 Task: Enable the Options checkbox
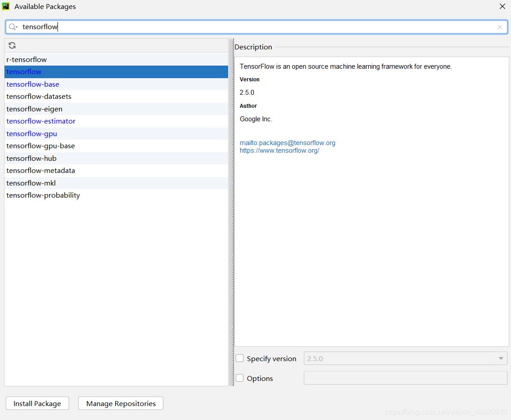coord(240,378)
